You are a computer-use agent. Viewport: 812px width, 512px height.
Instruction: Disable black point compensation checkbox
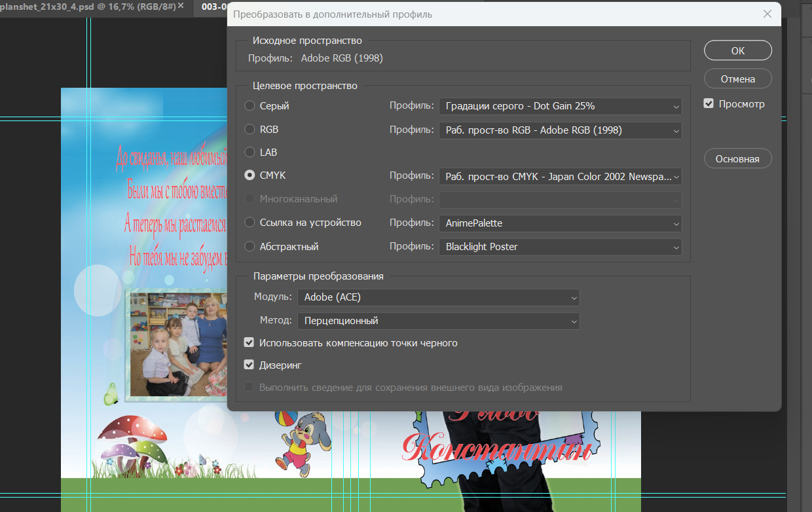tap(249, 342)
